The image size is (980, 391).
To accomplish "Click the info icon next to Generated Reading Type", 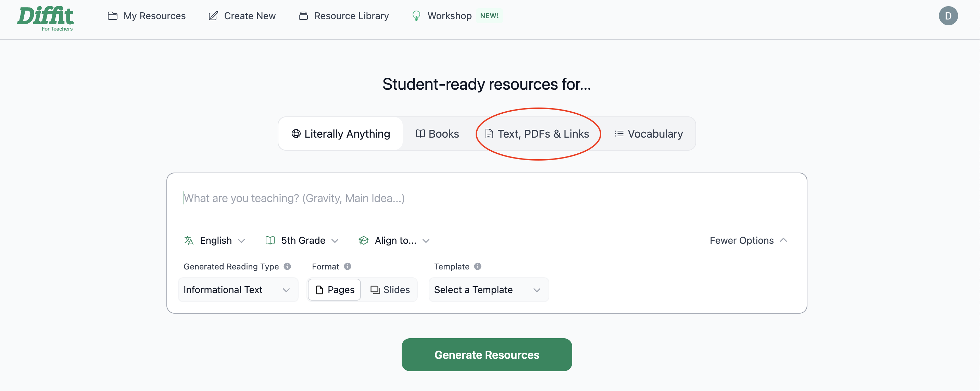I will [287, 266].
